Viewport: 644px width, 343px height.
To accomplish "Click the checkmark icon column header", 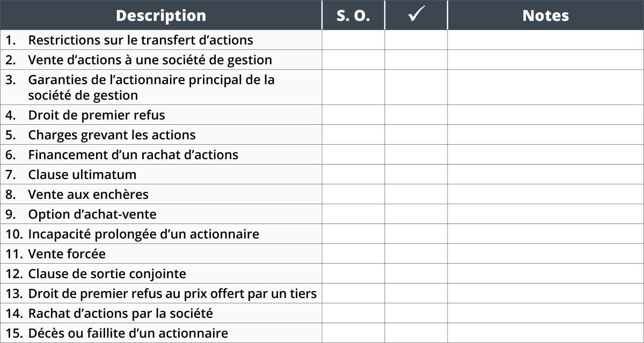I will click(x=416, y=15).
